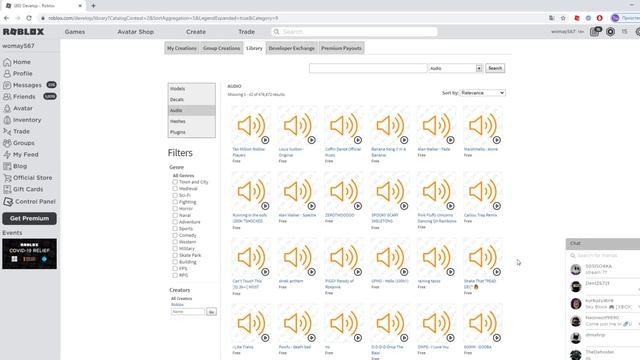Viewport: 640px width, 360px height.
Task: Open the COVID-19 Relief event banner
Action: [x=29, y=254]
